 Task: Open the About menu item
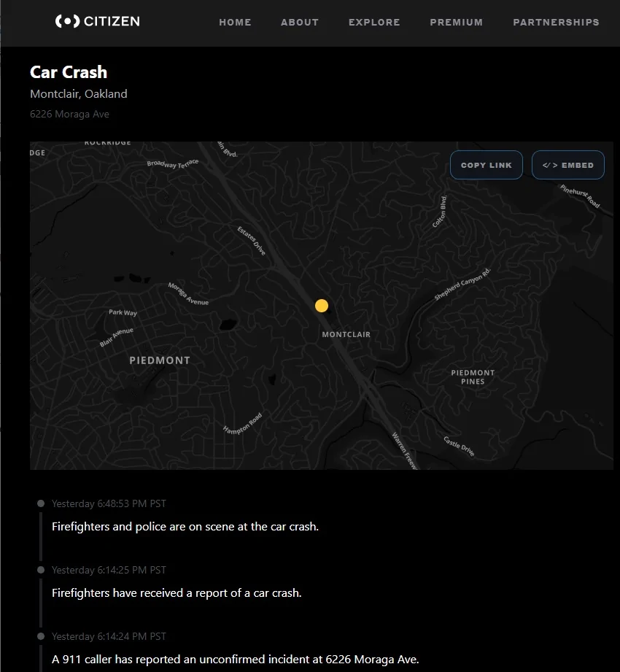pyautogui.click(x=300, y=23)
